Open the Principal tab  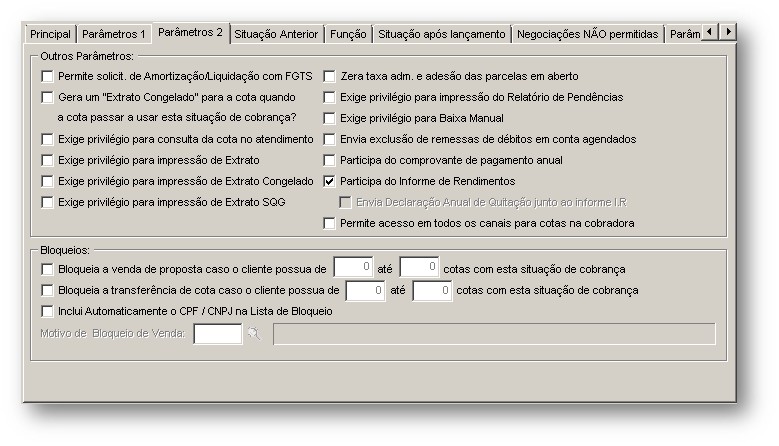[x=50, y=34]
